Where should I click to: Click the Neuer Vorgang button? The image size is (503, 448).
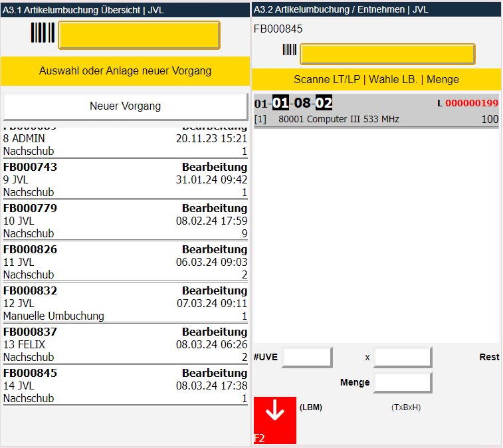[125, 106]
